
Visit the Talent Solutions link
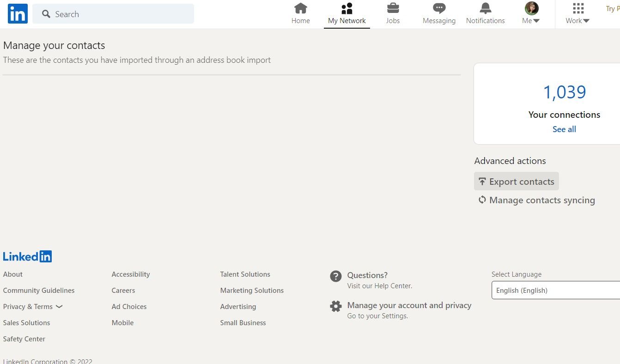(x=245, y=274)
